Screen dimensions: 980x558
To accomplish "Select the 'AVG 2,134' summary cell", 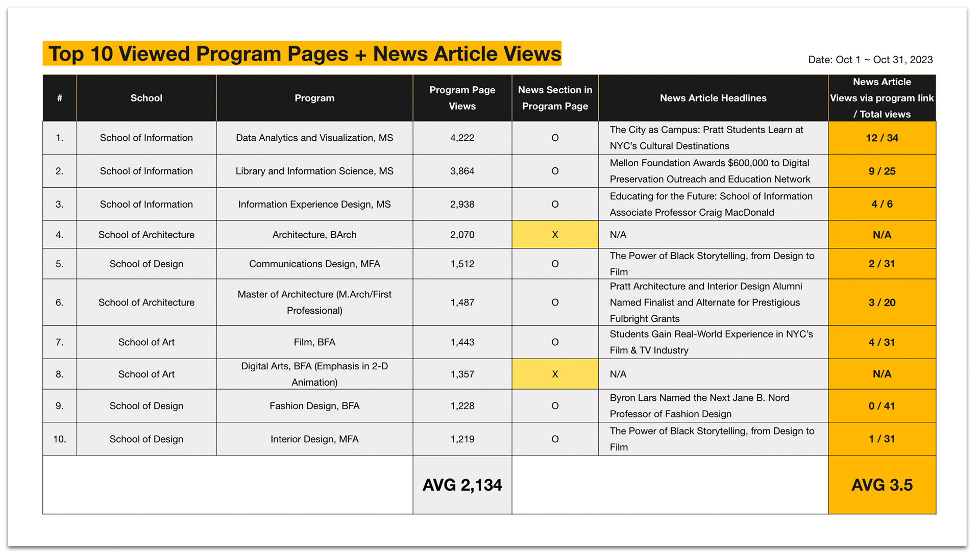I will tap(462, 485).
